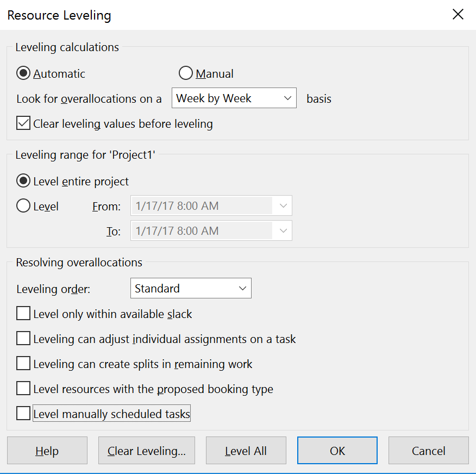Screen dimensions: 476x474
Task: Expand the To date dropdown arrow
Action: 283,231
